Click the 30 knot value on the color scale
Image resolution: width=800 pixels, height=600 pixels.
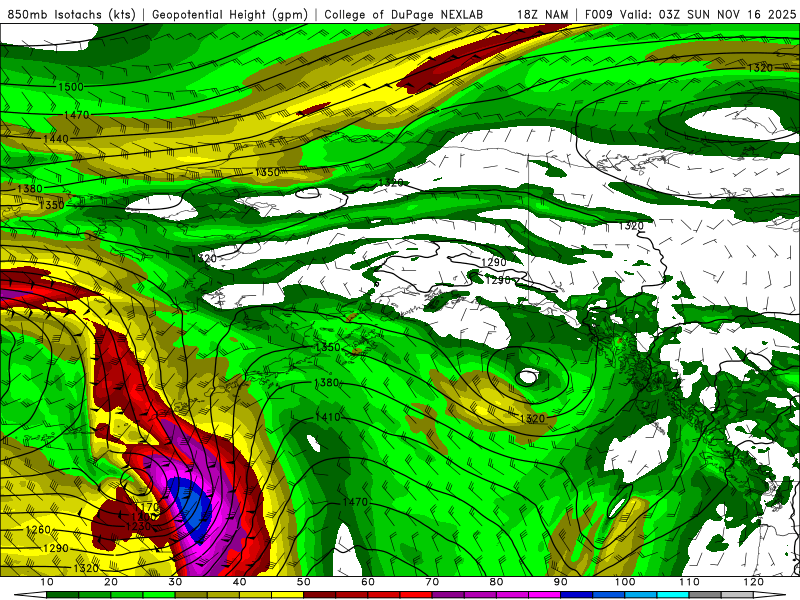point(175,582)
